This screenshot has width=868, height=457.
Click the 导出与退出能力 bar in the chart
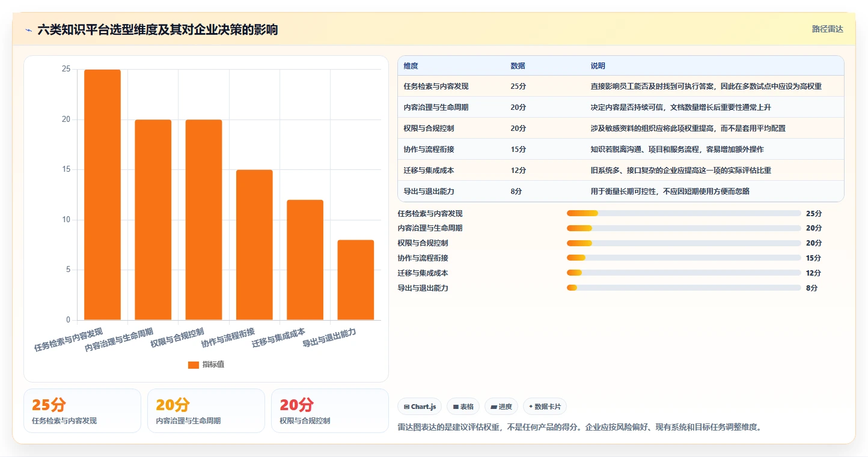click(355, 280)
